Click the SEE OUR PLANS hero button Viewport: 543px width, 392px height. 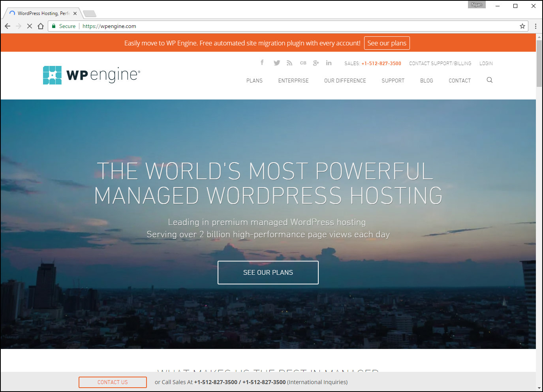pyautogui.click(x=268, y=272)
